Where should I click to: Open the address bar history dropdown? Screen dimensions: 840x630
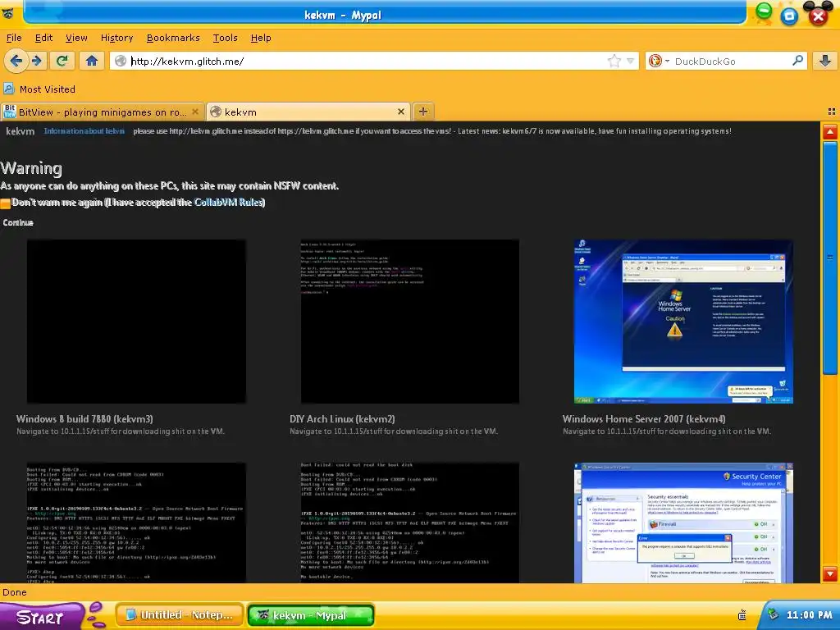631,61
